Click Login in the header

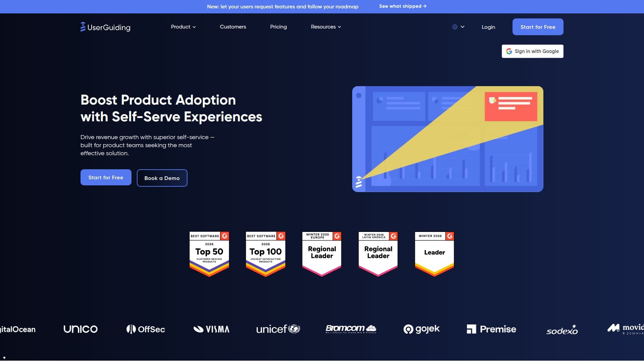coord(488,27)
